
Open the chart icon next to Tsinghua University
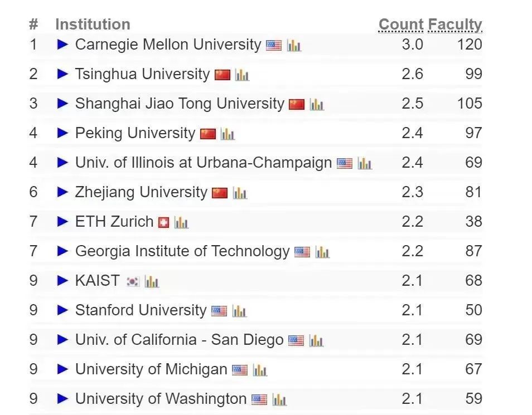click(x=242, y=75)
